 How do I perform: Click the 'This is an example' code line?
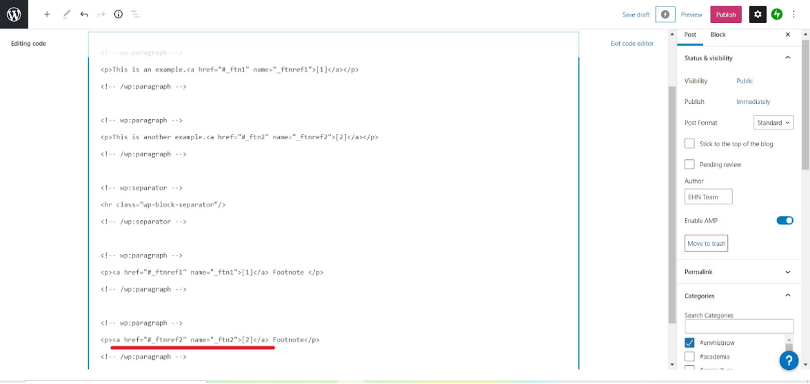pos(230,70)
